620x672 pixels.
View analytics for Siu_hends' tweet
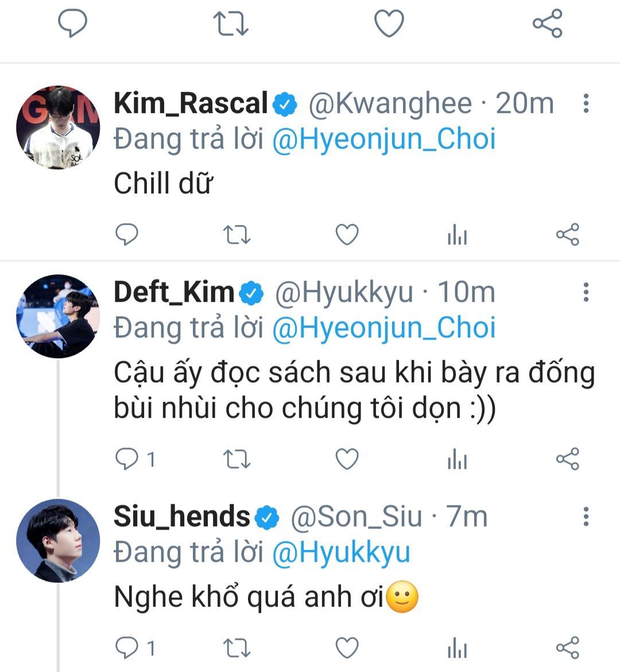(457, 648)
